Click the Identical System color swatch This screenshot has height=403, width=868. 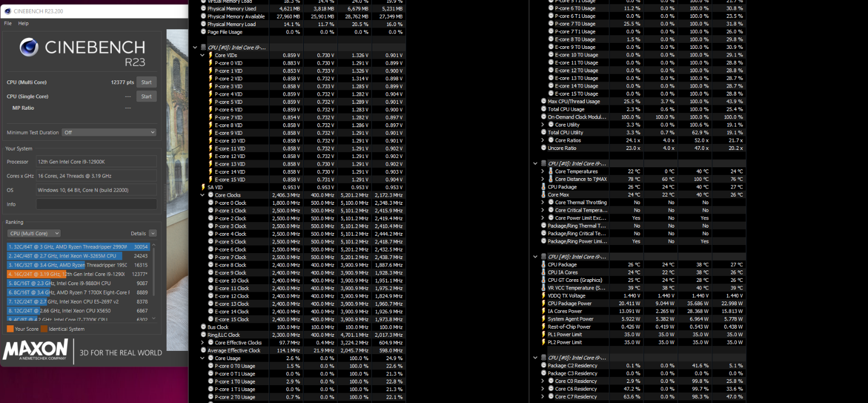44,329
